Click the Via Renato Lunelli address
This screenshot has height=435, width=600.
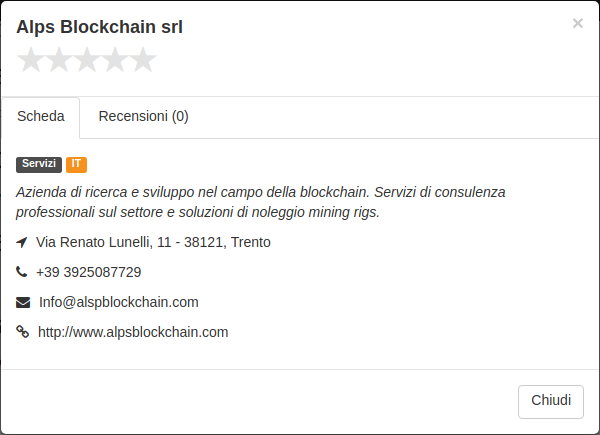(153, 242)
